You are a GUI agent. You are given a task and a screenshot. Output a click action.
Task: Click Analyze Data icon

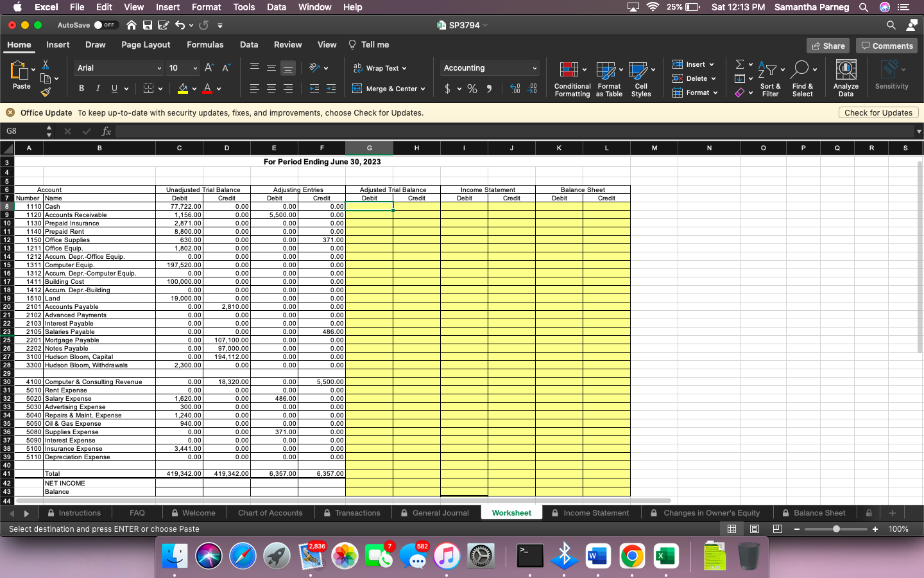pos(846,79)
